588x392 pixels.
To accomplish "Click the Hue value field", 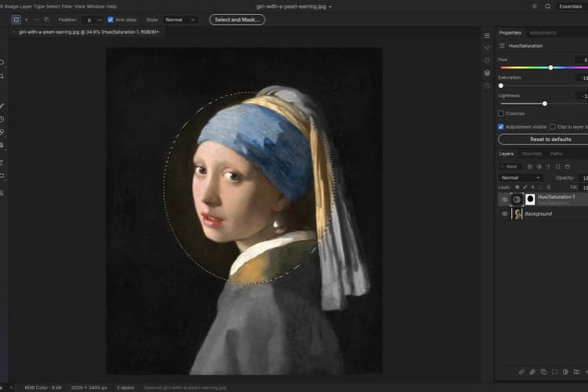I will point(582,60).
